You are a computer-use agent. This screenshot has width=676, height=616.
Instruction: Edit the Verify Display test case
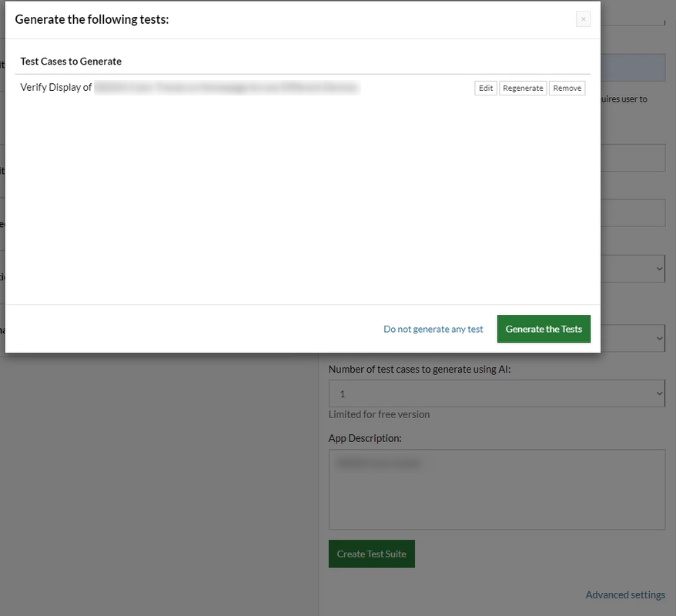coord(485,89)
